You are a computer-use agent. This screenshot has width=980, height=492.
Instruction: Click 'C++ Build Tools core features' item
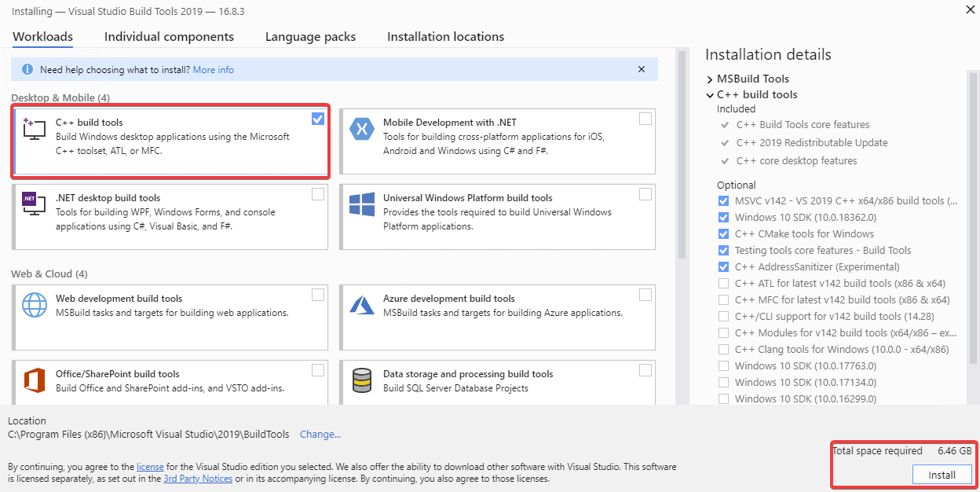coord(803,124)
